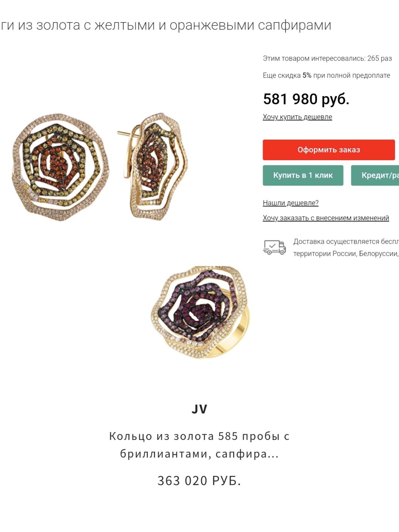The width and height of the screenshot is (399, 532).
Task: Open the Хочу купить дешевле link
Action: 297,117
